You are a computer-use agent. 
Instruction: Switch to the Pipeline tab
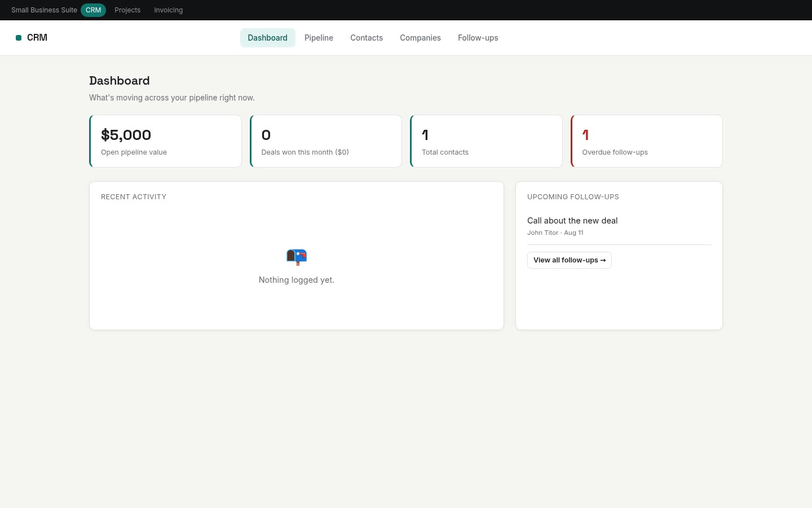tap(319, 38)
